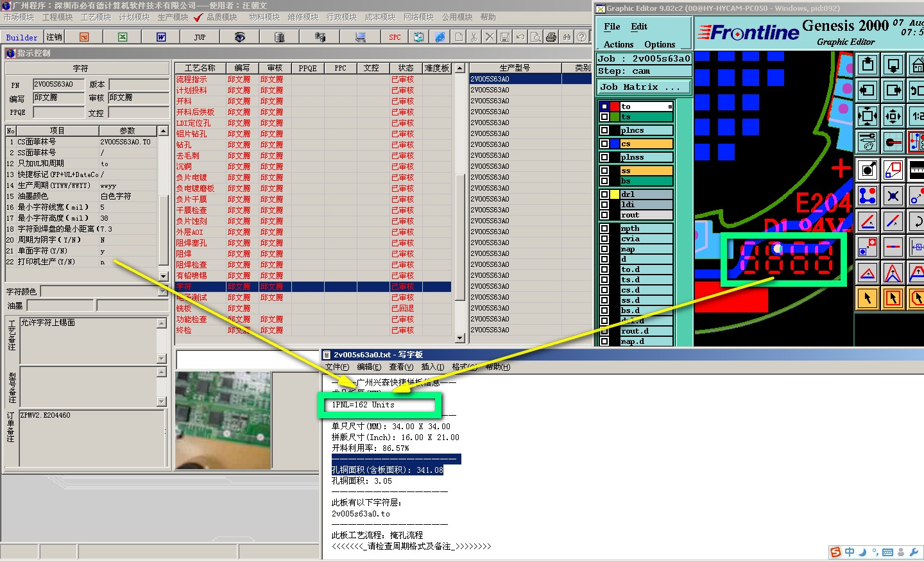Toggle the 'rout' layer checkbox
This screenshot has width=924, height=562.
pyautogui.click(x=604, y=215)
